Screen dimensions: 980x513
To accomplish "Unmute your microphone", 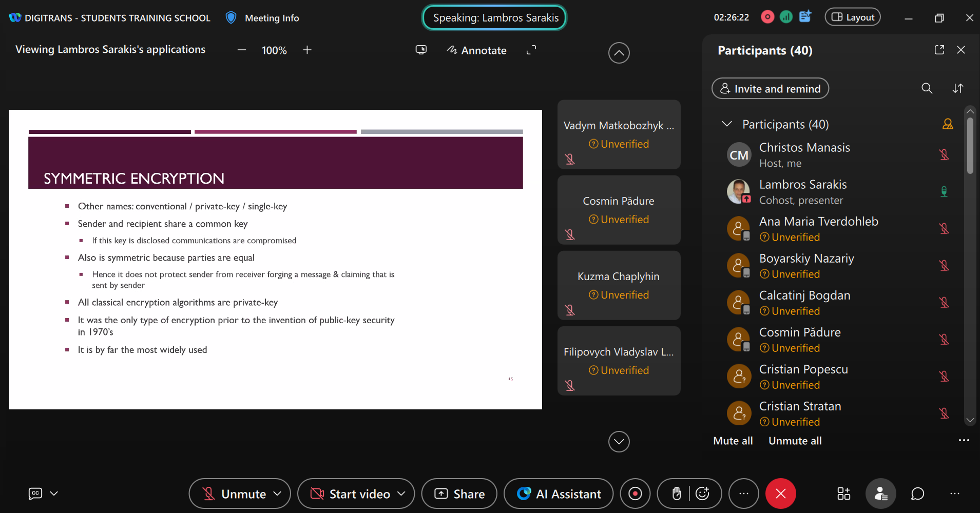I will coord(234,494).
